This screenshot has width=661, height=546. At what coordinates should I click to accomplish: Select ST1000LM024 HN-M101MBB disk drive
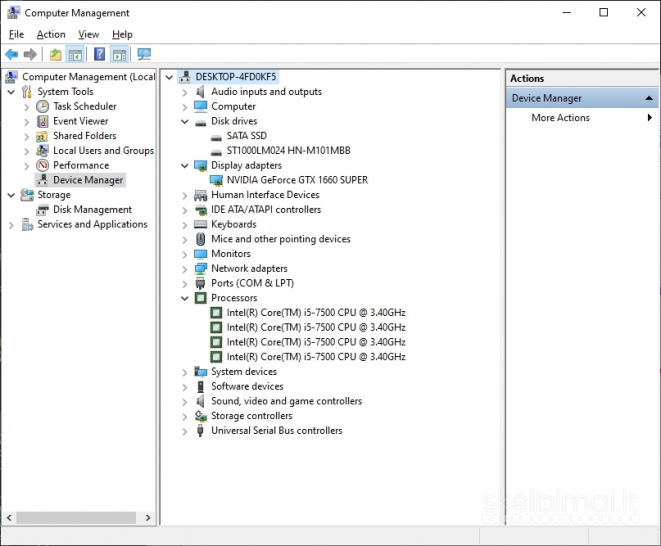pos(288,151)
